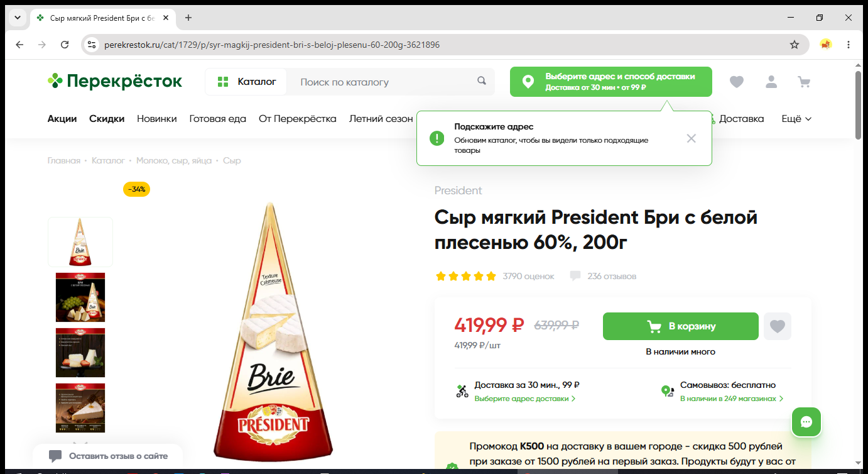
Task: Expand the 'Ещё' navigation menu
Action: [x=796, y=118]
